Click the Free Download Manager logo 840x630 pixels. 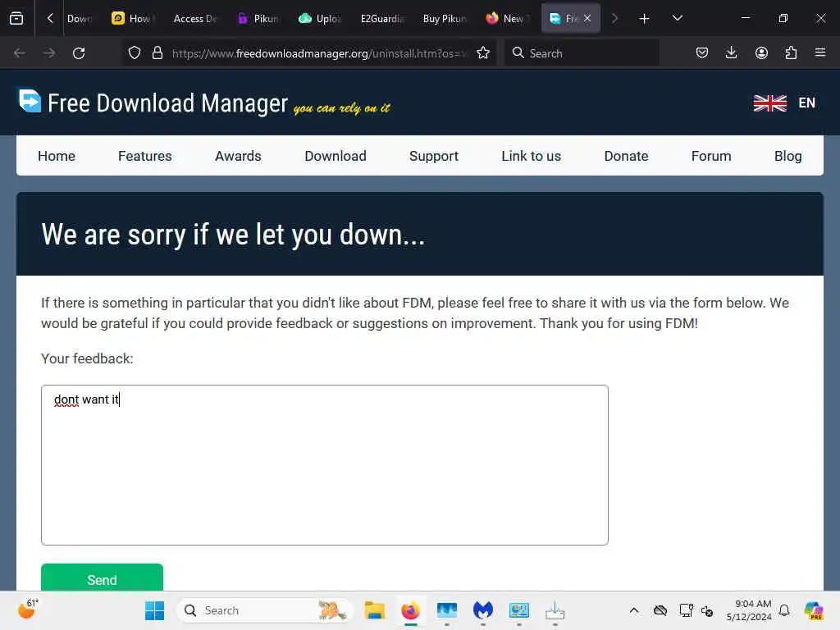pos(153,103)
